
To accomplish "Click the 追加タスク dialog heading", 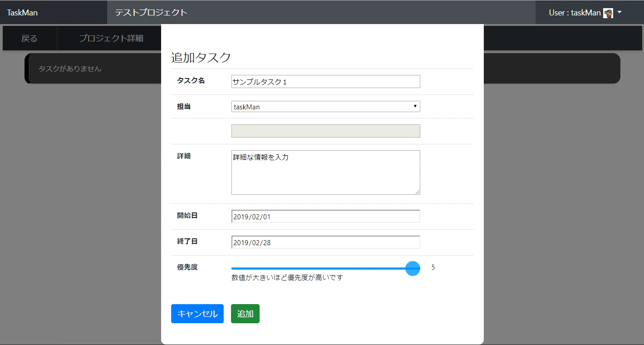I will click(201, 58).
